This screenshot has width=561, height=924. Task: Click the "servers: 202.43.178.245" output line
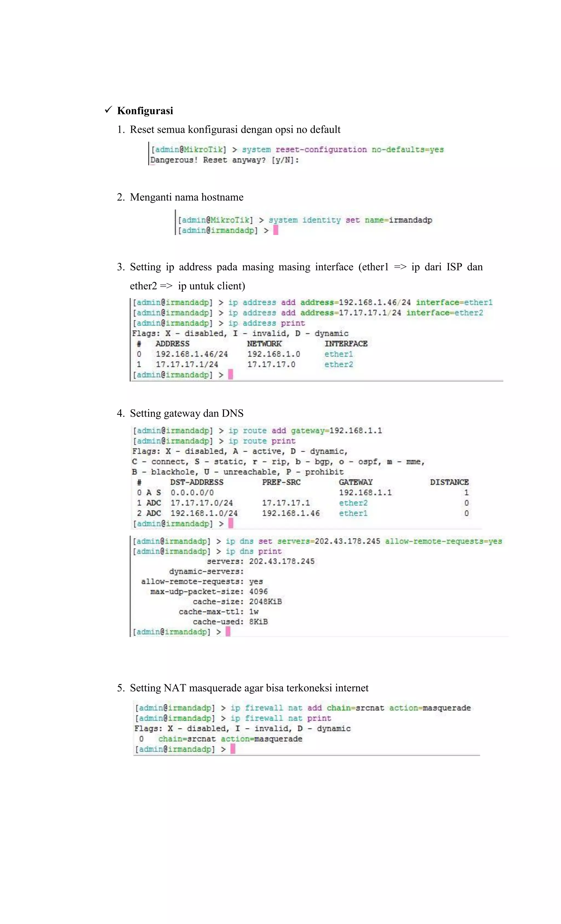pos(261,561)
